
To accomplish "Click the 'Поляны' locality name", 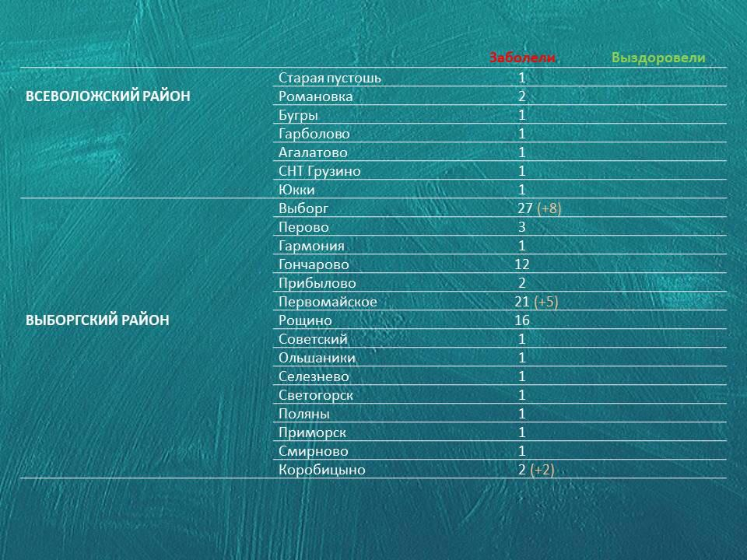I will [x=303, y=414].
